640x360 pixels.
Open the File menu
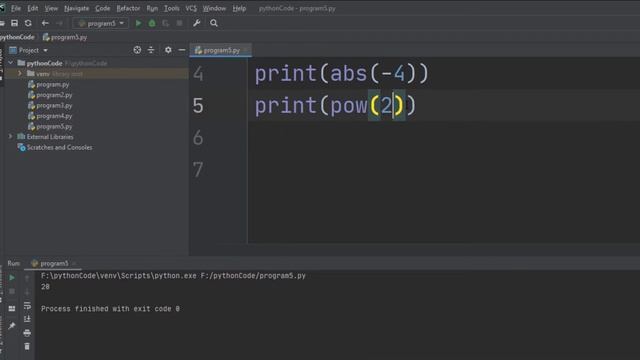click(16, 8)
